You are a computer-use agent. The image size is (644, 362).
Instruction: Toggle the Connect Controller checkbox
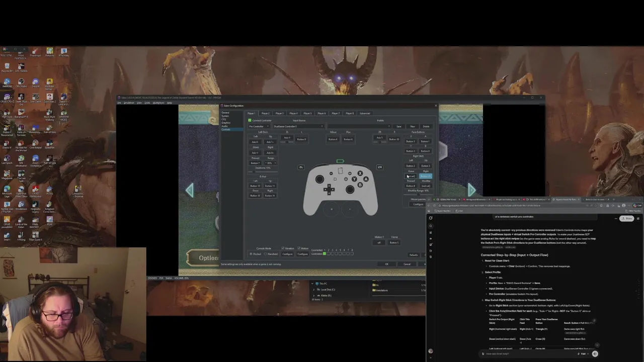pyautogui.click(x=250, y=121)
